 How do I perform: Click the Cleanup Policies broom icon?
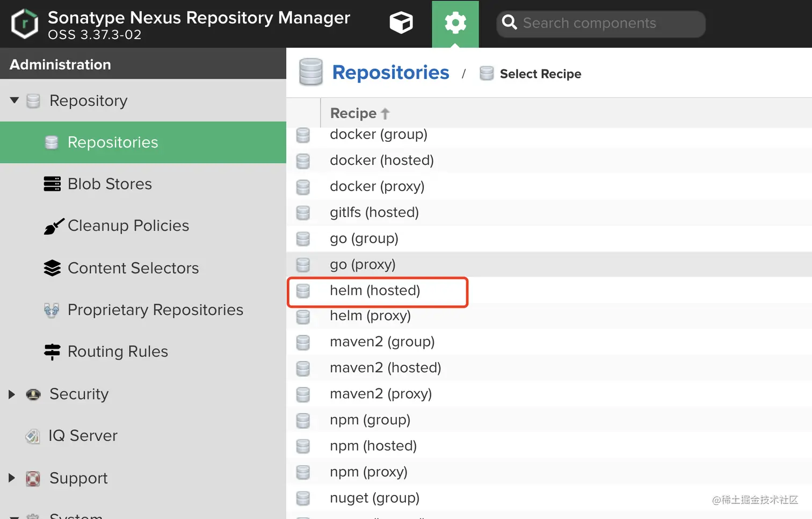click(x=54, y=226)
